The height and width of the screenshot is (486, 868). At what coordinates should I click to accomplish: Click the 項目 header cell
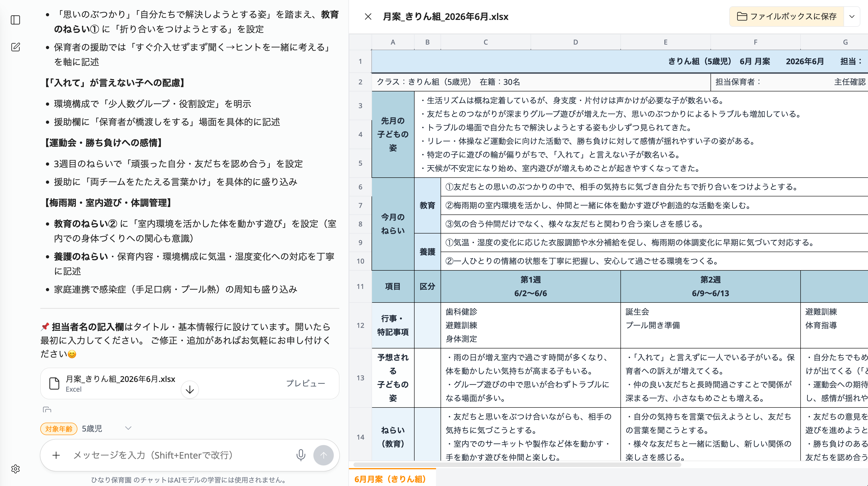click(x=393, y=286)
